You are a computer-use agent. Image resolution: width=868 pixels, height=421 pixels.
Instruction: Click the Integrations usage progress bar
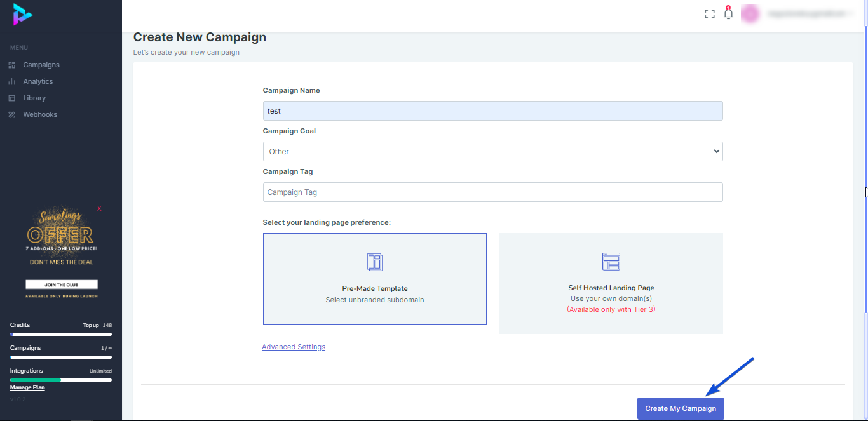coord(61,380)
